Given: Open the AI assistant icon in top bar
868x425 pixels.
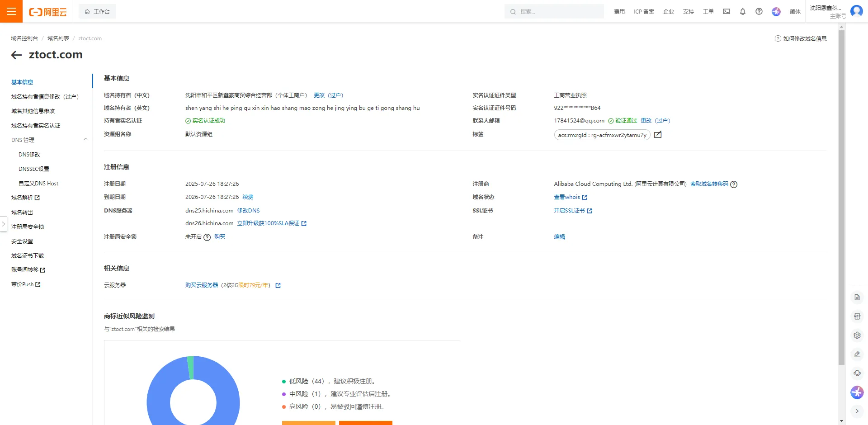Looking at the screenshot, I should pyautogui.click(x=776, y=12).
